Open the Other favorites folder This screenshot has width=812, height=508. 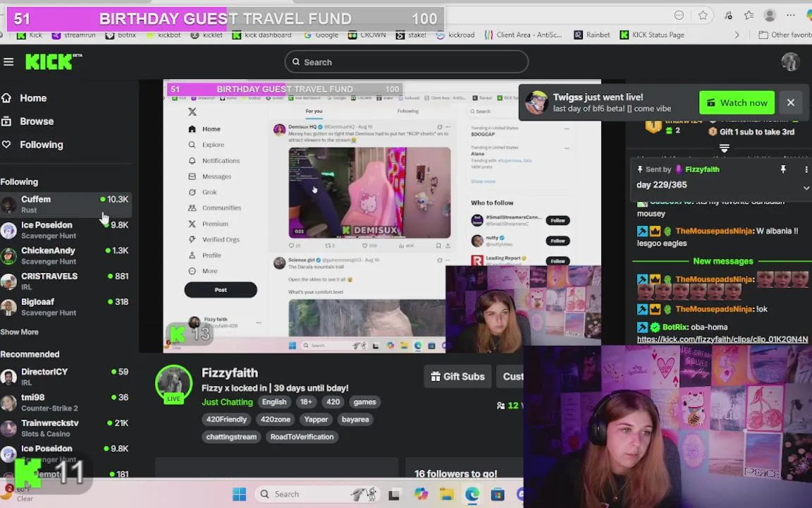[785, 35]
